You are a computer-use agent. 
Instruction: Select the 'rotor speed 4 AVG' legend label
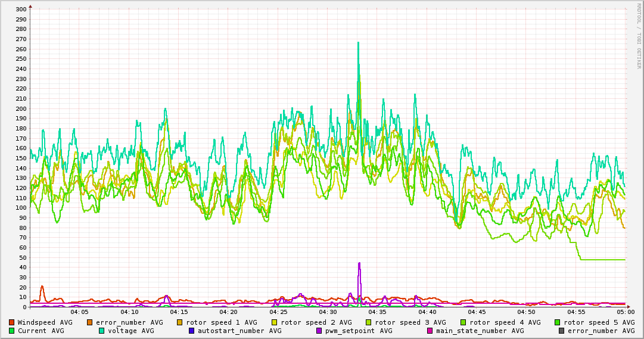[x=505, y=322]
